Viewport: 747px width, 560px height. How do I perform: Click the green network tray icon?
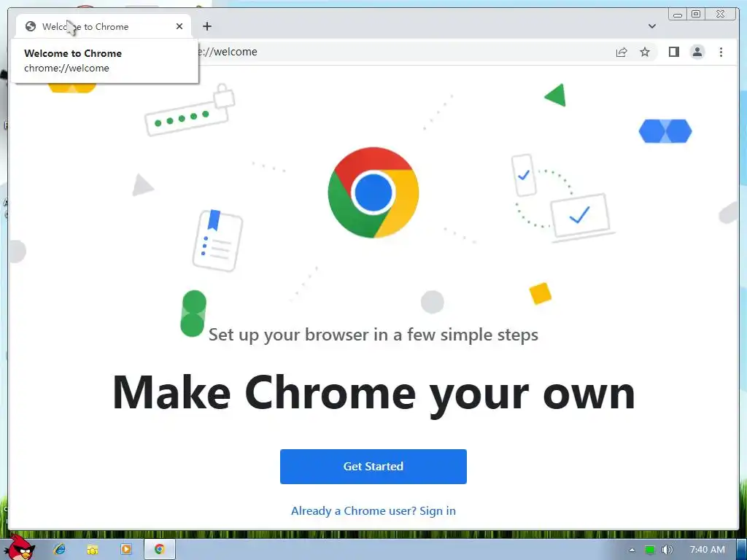point(650,550)
